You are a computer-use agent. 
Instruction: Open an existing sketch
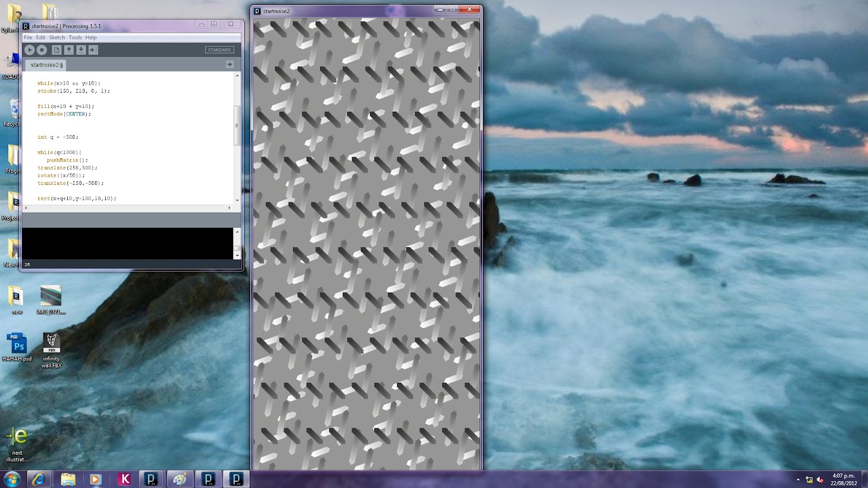[69, 49]
